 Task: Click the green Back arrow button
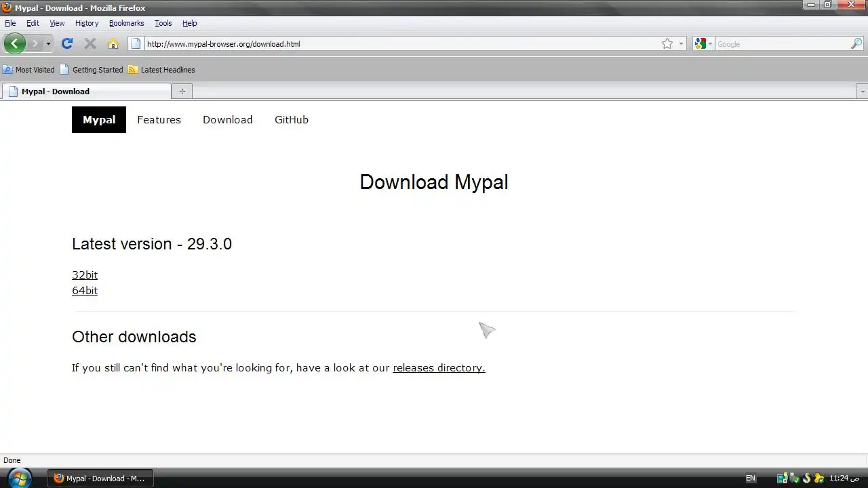[x=14, y=43]
